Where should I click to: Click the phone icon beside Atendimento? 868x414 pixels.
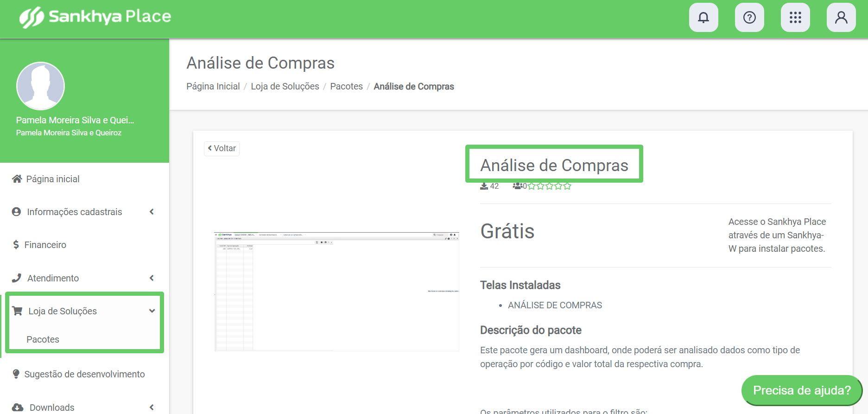click(17, 278)
